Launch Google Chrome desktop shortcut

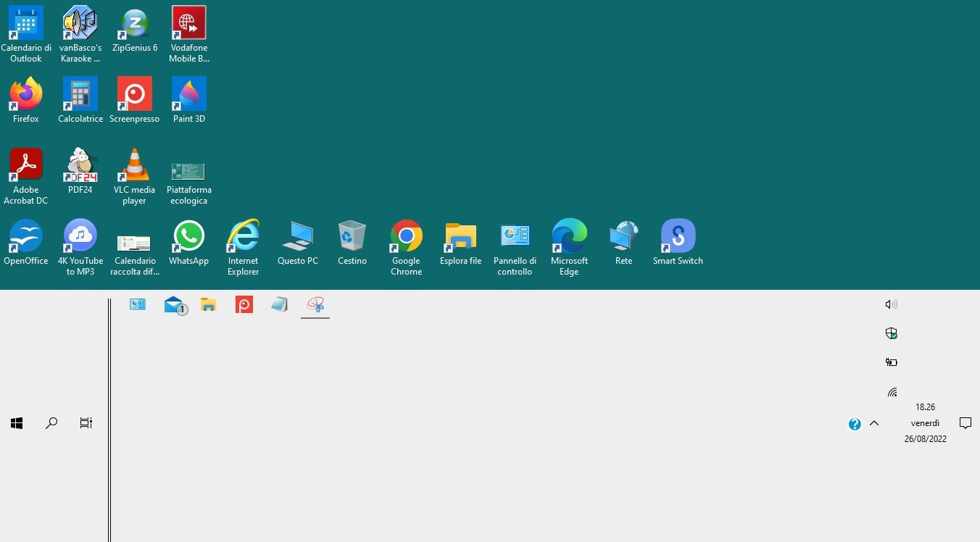[407, 247]
